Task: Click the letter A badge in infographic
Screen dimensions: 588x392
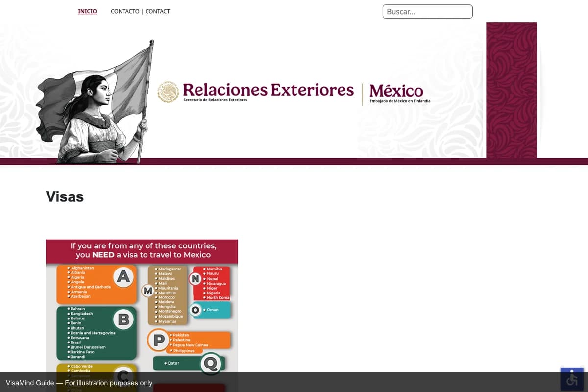Action: [x=123, y=277]
